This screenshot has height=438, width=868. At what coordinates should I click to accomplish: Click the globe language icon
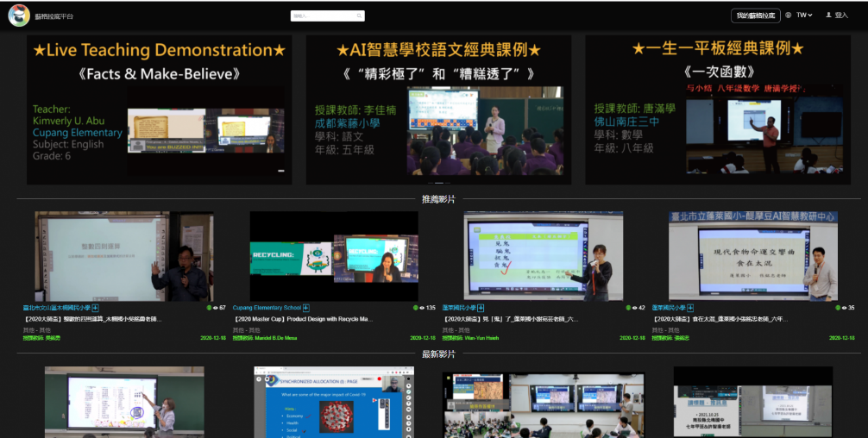(788, 16)
